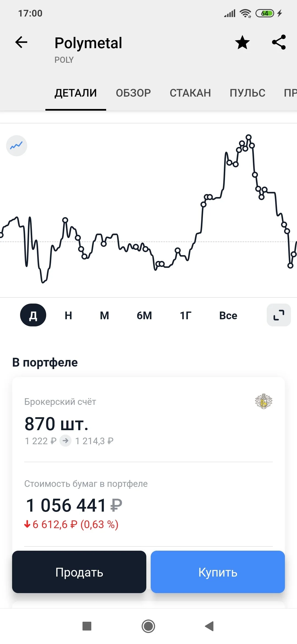The image size is (297, 644).
Task: Tap the highest peak marker on chart
Action: click(x=249, y=137)
